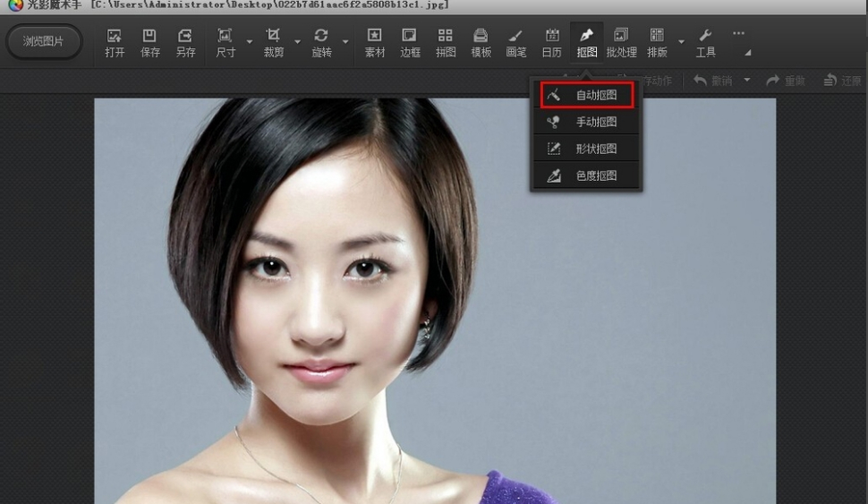Open the 拼图 (Collage) tool

tap(445, 42)
